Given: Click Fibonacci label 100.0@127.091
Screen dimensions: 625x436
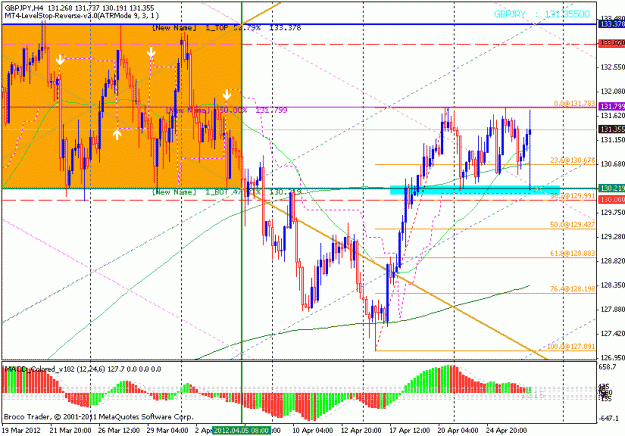Looking at the screenshot, I should click(571, 346).
